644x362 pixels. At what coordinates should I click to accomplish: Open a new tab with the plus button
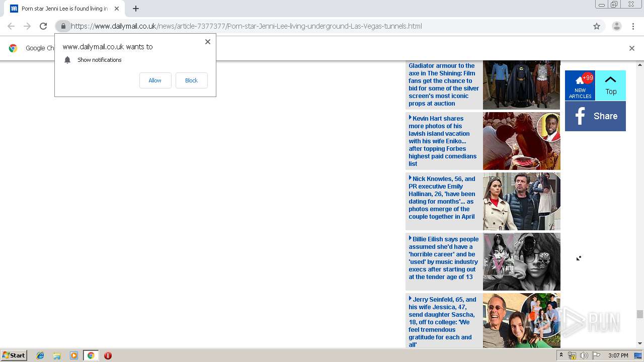pyautogui.click(x=136, y=9)
